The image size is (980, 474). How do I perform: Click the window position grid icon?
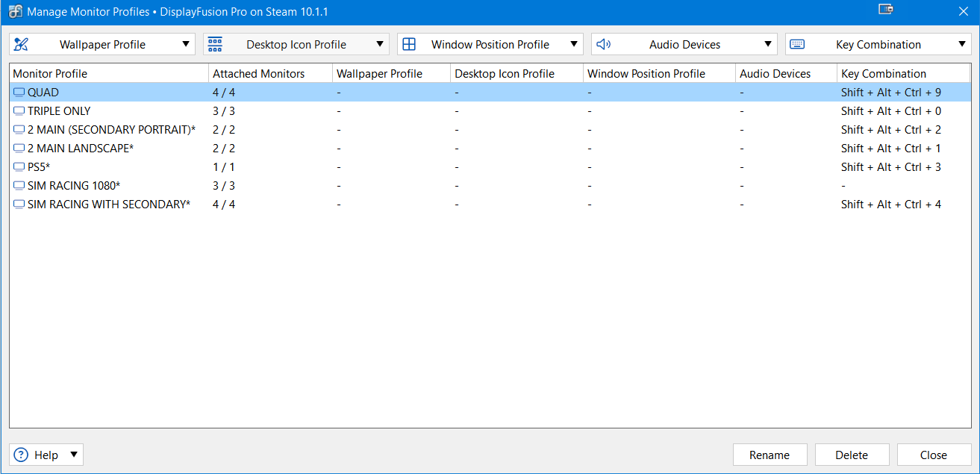pyautogui.click(x=409, y=44)
